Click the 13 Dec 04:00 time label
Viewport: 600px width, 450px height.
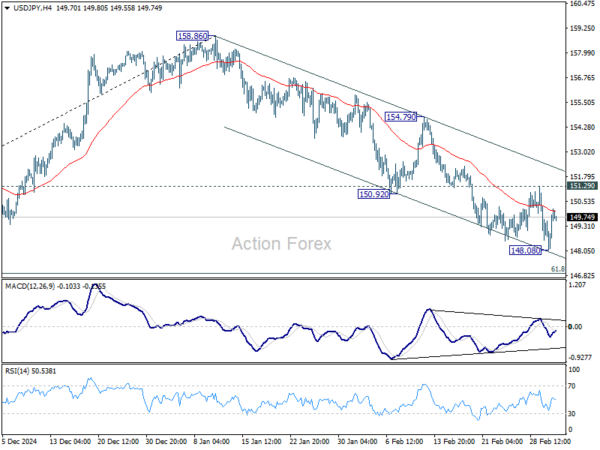point(70,441)
